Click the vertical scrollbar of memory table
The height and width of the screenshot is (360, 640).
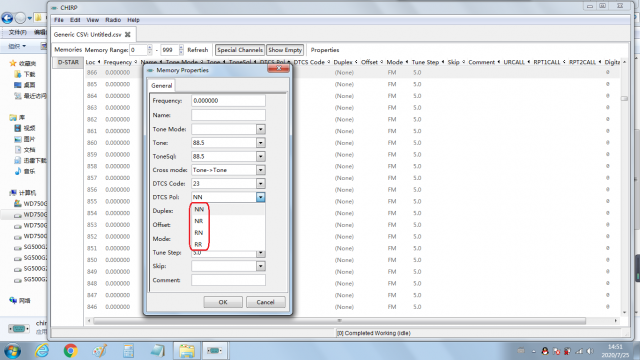click(x=624, y=99)
